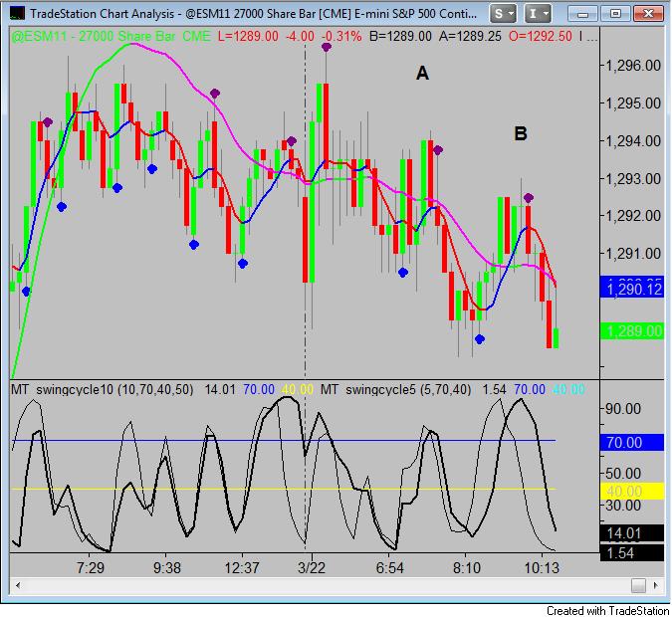Click the horizontal scrollbar right arrow
The height and width of the screenshot is (617, 672).
656,585
